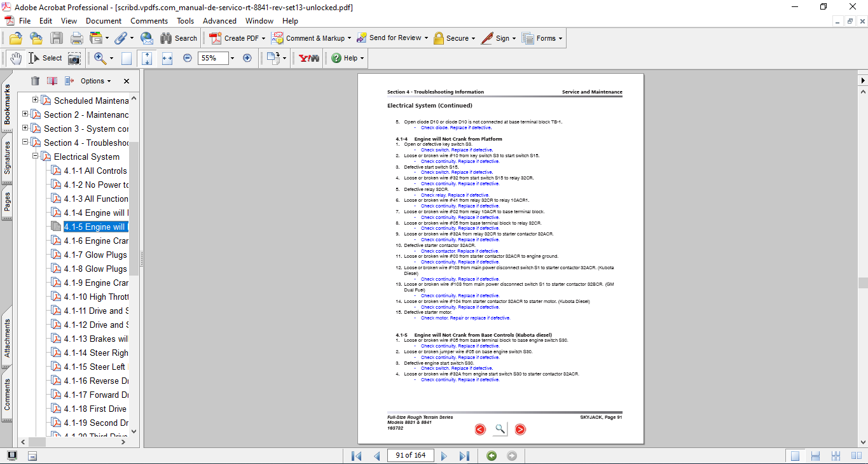Click the Snapshot camera tool

pos(74,58)
